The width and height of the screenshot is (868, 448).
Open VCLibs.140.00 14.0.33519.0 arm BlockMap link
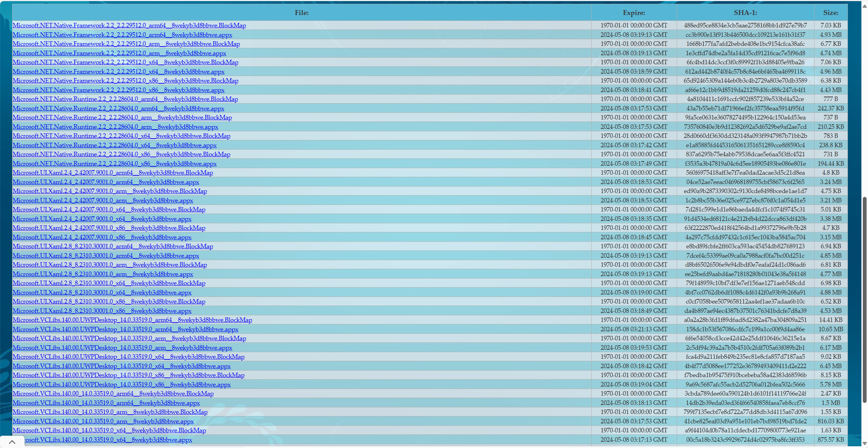click(x=110, y=412)
